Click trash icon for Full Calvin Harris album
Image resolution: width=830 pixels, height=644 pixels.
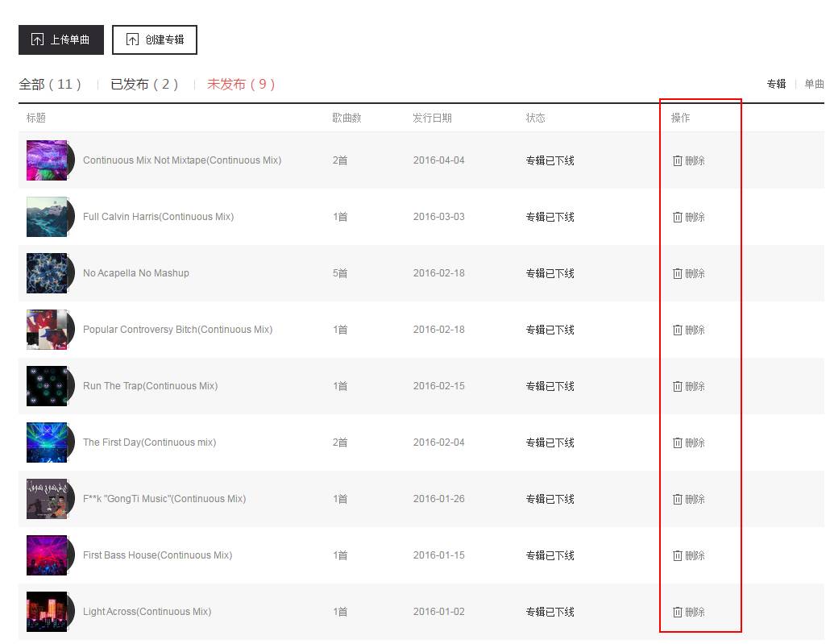click(x=678, y=217)
